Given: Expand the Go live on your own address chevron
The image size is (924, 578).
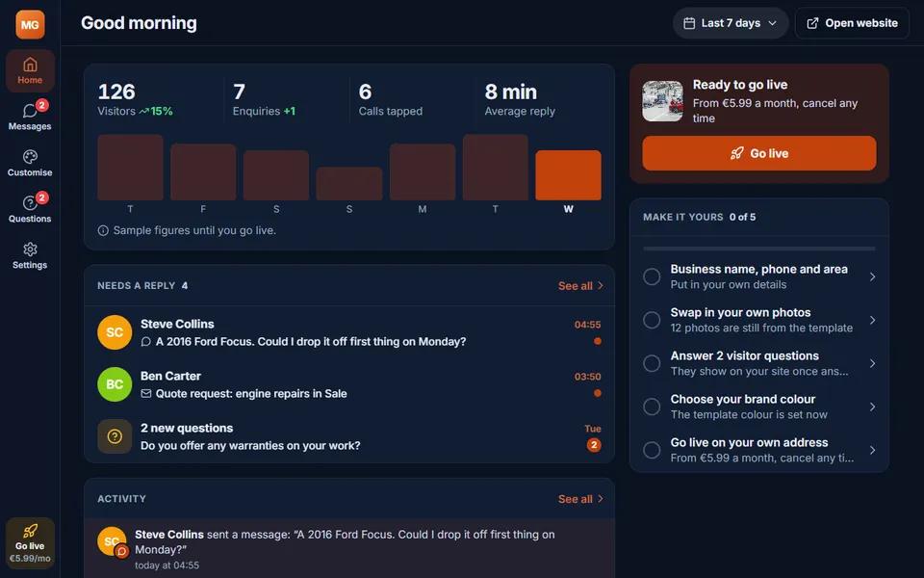Looking at the screenshot, I should coord(872,450).
